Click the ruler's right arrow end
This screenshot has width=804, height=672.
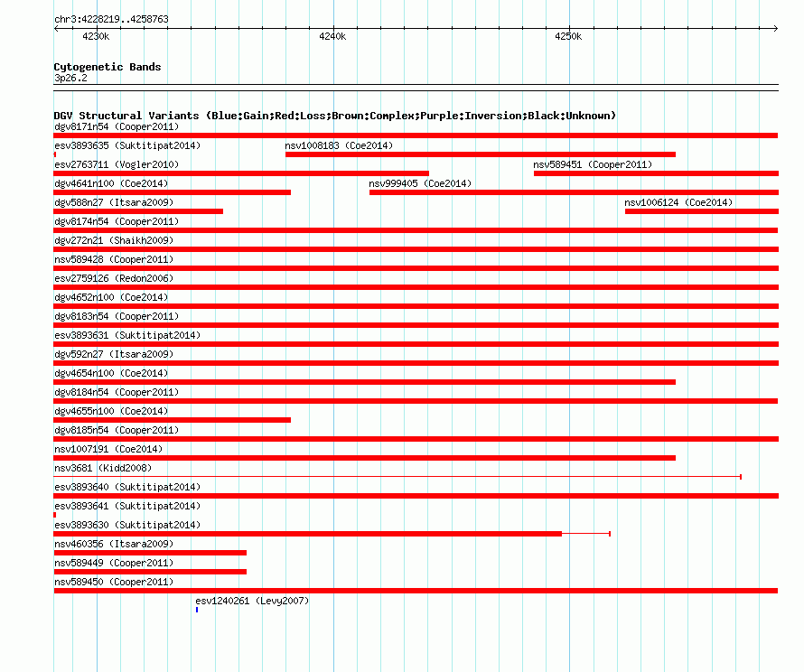776,29
